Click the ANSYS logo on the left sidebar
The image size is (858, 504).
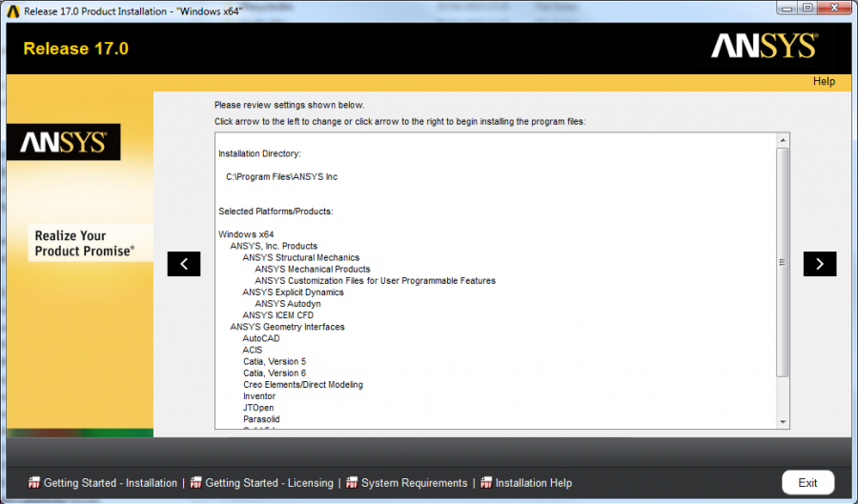(x=64, y=142)
